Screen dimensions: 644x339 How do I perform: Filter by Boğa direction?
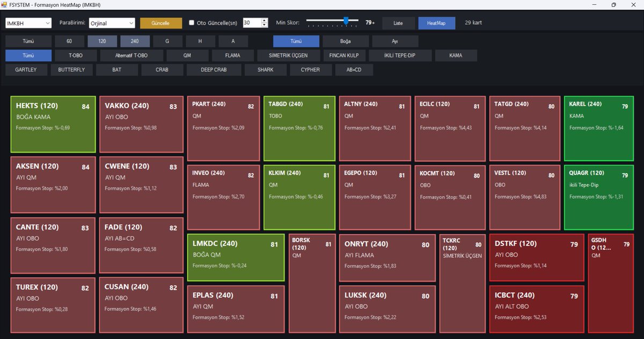pyautogui.click(x=346, y=41)
